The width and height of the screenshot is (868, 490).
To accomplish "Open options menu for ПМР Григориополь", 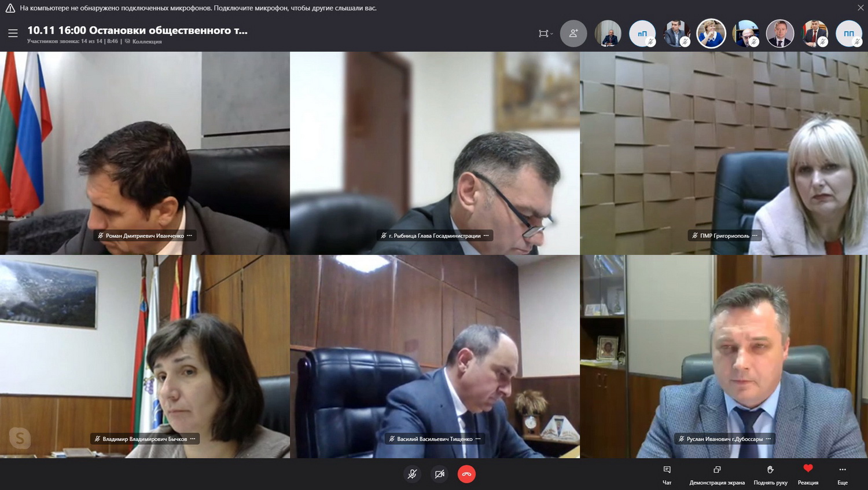I will pyautogui.click(x=755, y=236).
